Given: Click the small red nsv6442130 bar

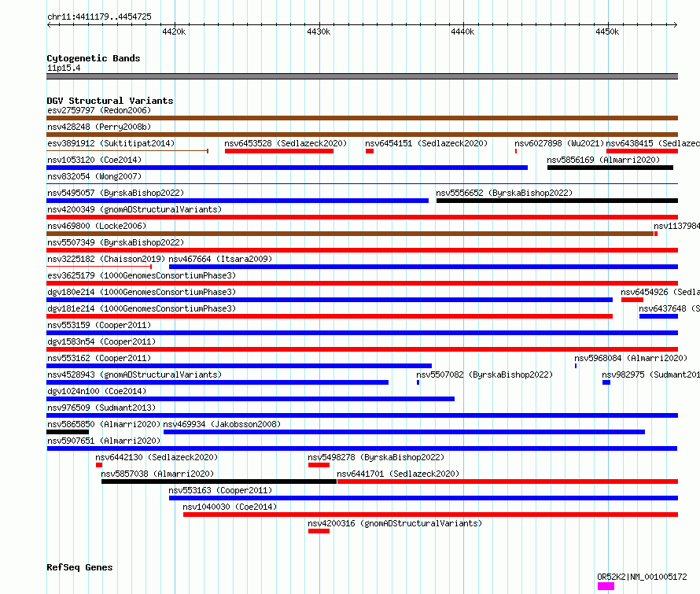Looking at the screenshot, I should coord(99,465).
